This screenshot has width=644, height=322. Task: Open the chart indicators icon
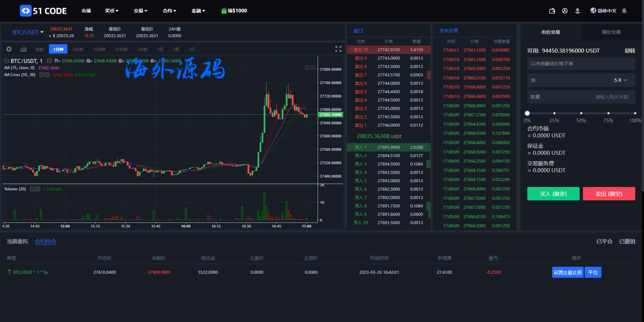coord(23,49)
